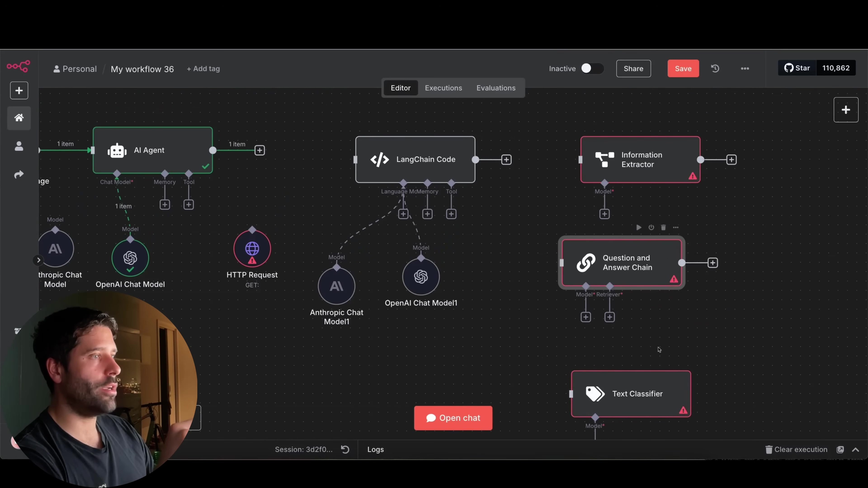Click Text Classifier warning triangle
Image resolution: width=868 pixels, height=488 pixels.
point(683,410)
